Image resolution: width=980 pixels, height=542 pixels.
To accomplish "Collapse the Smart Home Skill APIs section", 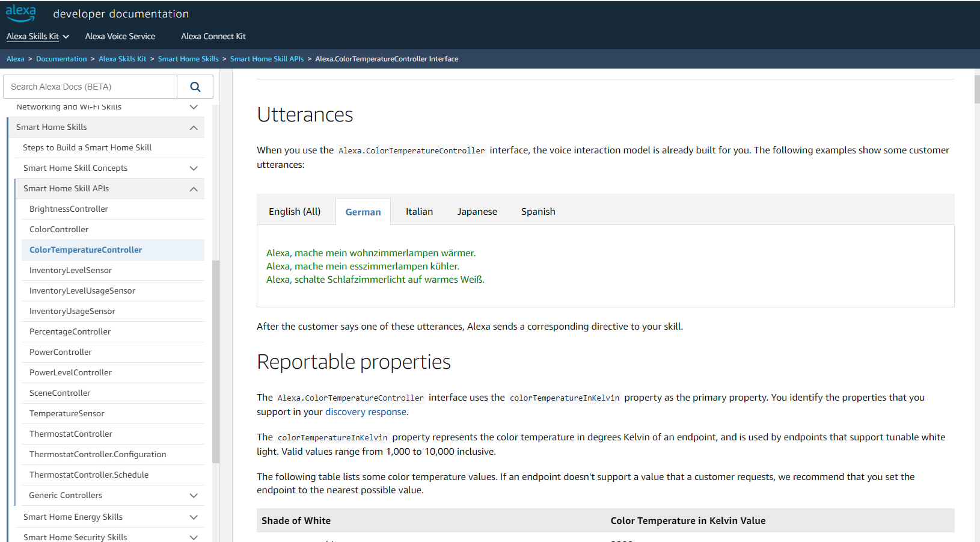I will (194, 189).
